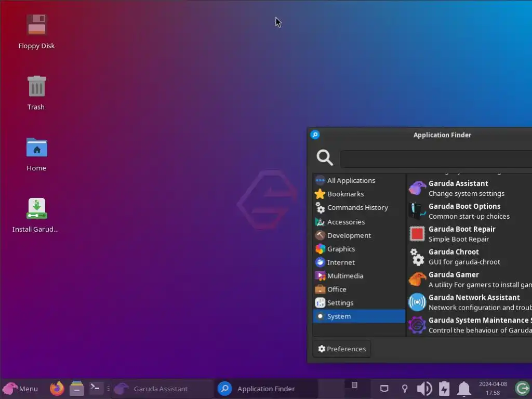
Task: Click the orange Garuda Gamer icon
Action: tap(417, 279)
